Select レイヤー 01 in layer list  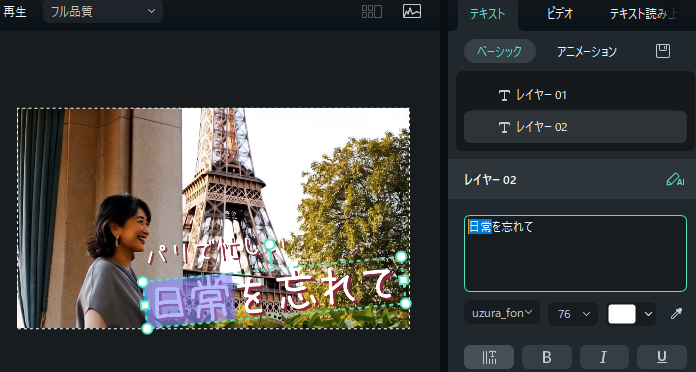pos(575,95)
